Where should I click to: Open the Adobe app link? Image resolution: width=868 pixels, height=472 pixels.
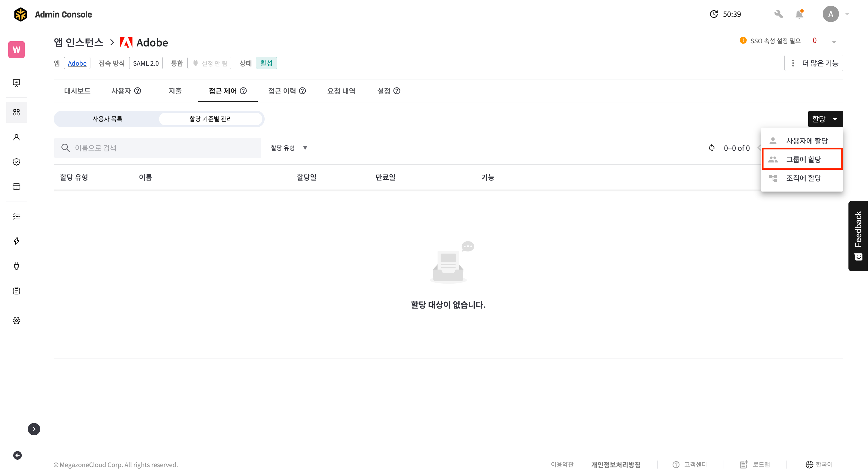click(77, 63)
